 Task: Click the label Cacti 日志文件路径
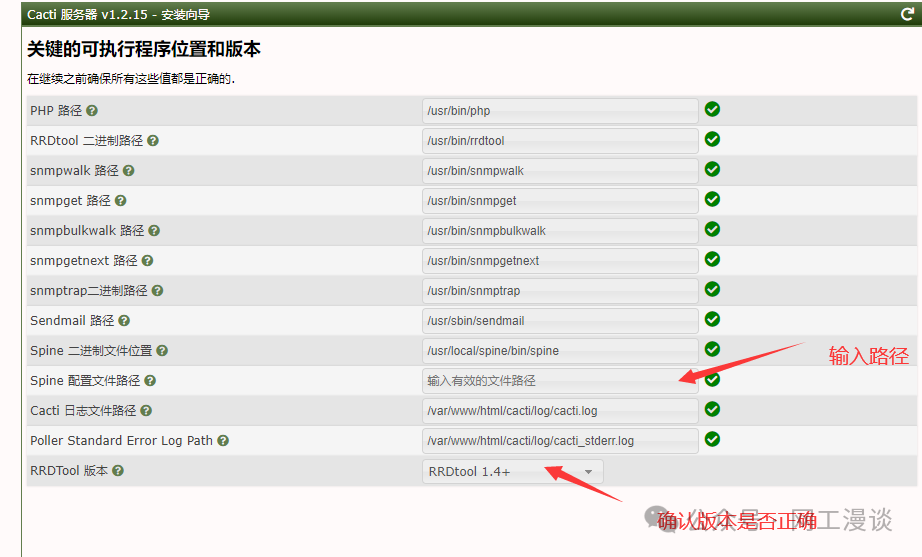click(83, 411)
